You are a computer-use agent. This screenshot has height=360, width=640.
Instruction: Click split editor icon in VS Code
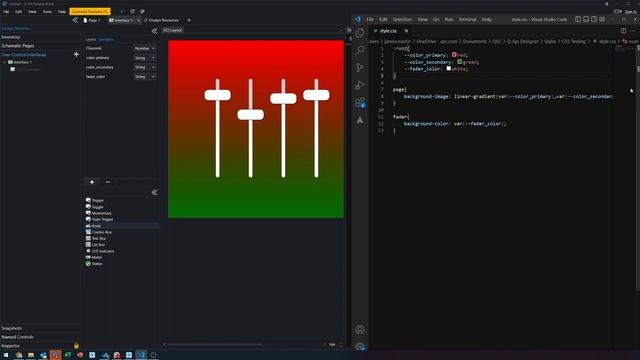(623, 31)
